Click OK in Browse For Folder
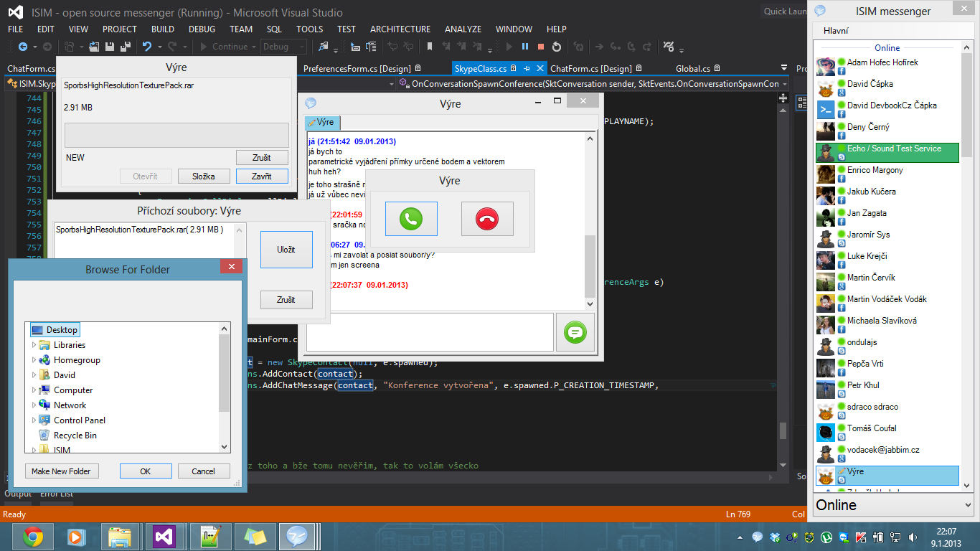The height and width of the screenshot is (551, 980). [x=146, y=471]
